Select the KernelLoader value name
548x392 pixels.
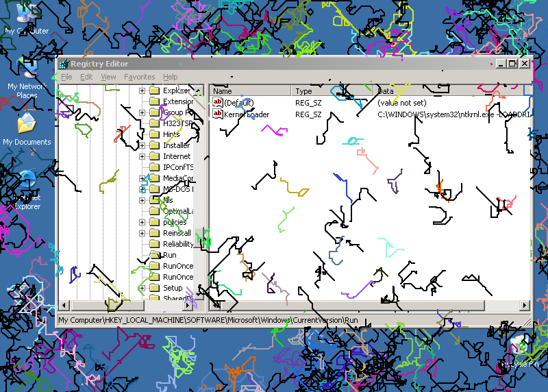(x=247, y=114)
